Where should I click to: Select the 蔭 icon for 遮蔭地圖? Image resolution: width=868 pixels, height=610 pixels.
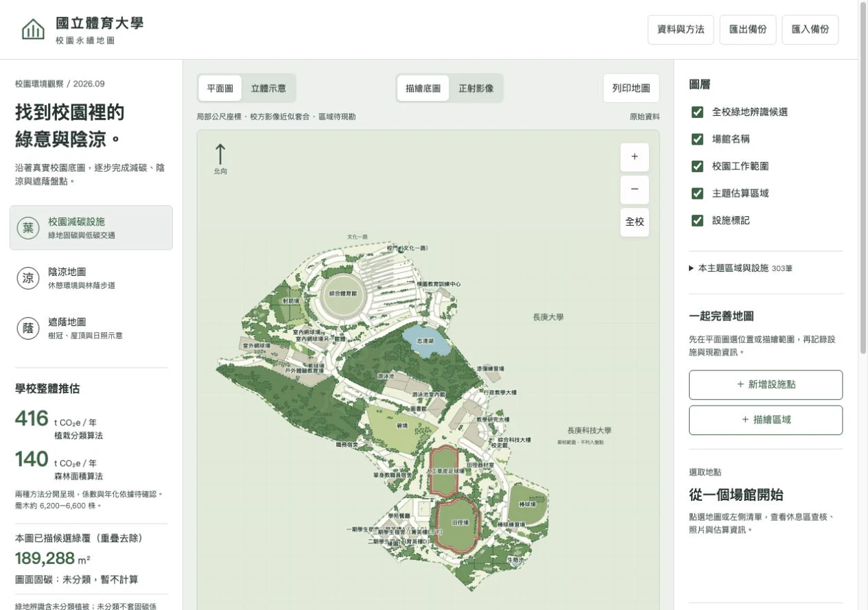tap(28, 328)
